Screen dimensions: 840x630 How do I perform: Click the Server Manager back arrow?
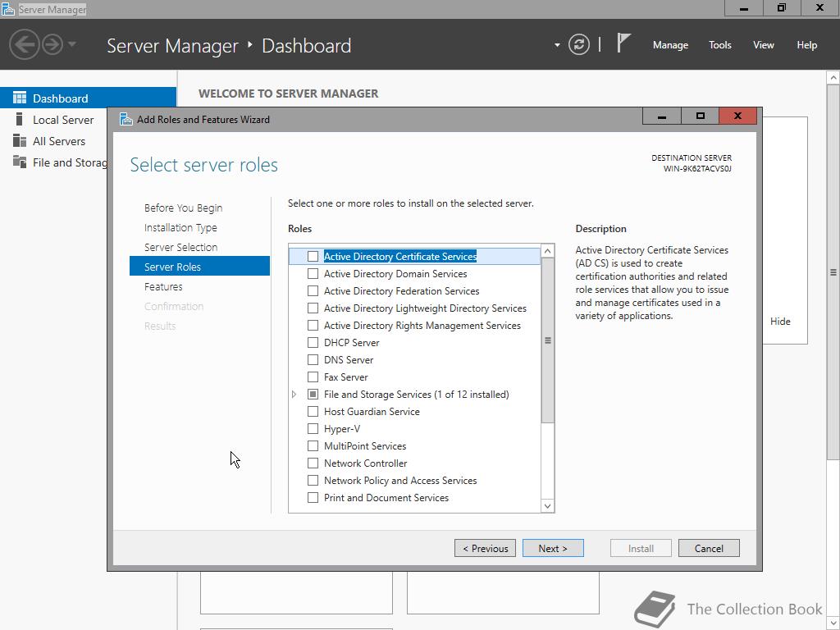[x=25, y=44]
